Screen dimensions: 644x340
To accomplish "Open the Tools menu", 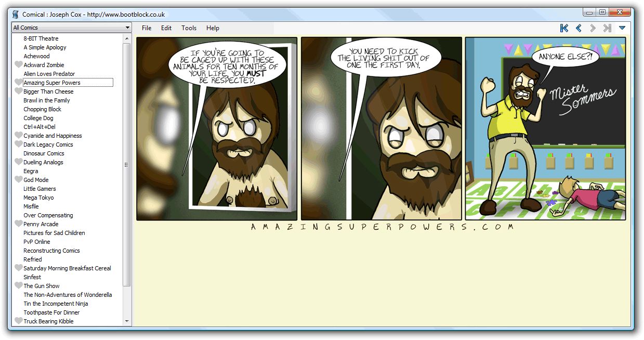I will (189, 28).
